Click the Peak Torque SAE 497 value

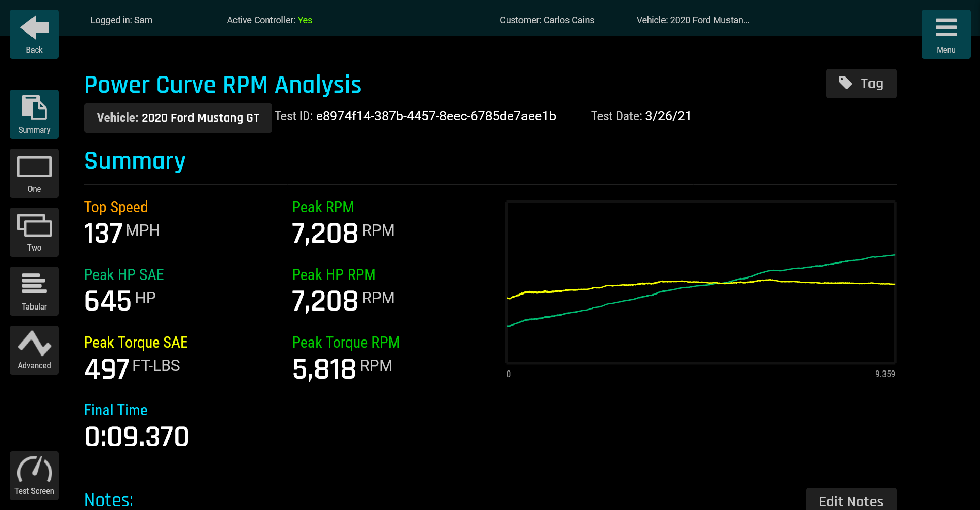click(106, 369)
